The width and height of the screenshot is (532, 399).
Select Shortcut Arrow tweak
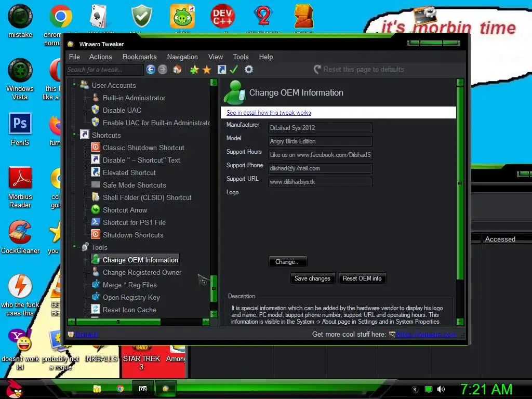125,210
